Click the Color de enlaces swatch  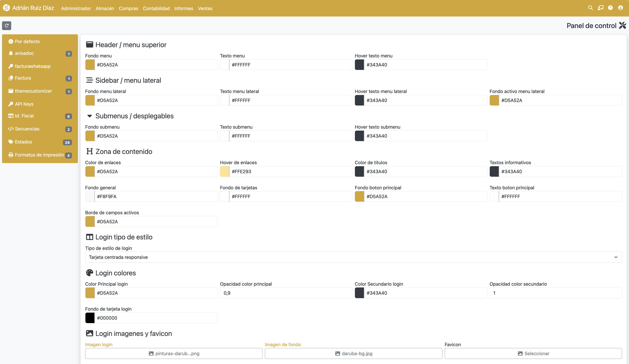point(90,172)
